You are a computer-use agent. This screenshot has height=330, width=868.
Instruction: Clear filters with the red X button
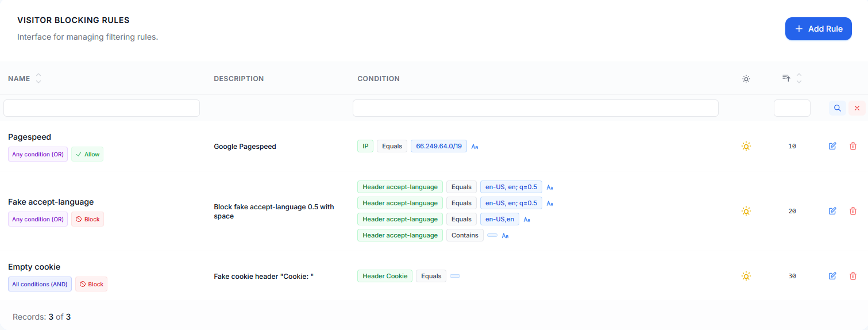[x=857, y=108]
